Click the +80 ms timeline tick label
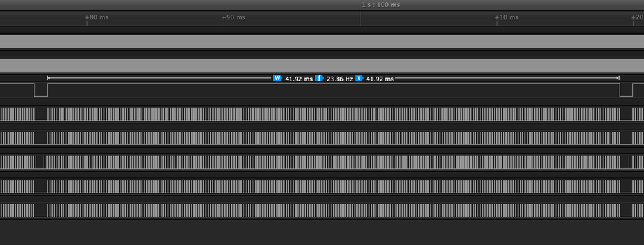The width and height of the screenshot is (644, 245). [x=97, y=17]
